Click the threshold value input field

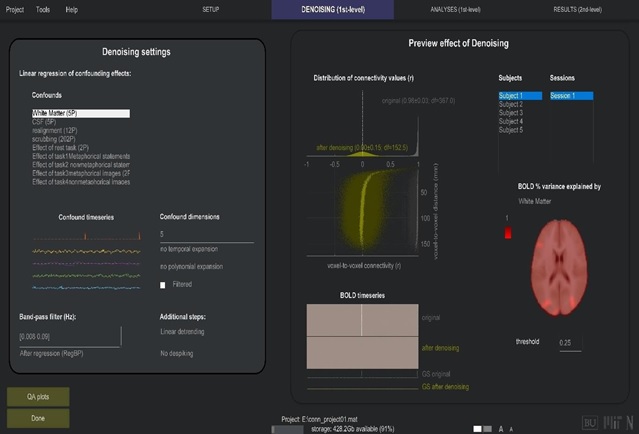tap(572, 342)
